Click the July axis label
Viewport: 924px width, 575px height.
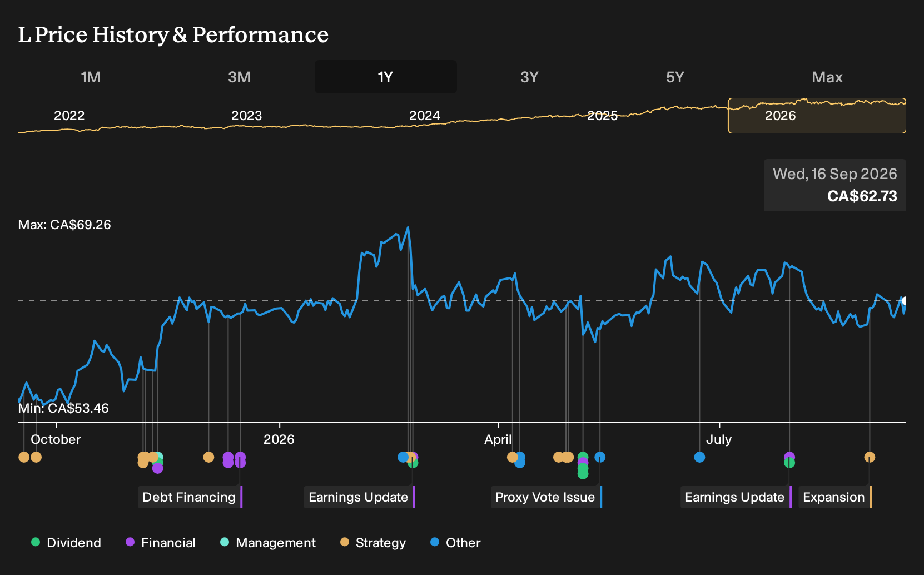point(718,439)
